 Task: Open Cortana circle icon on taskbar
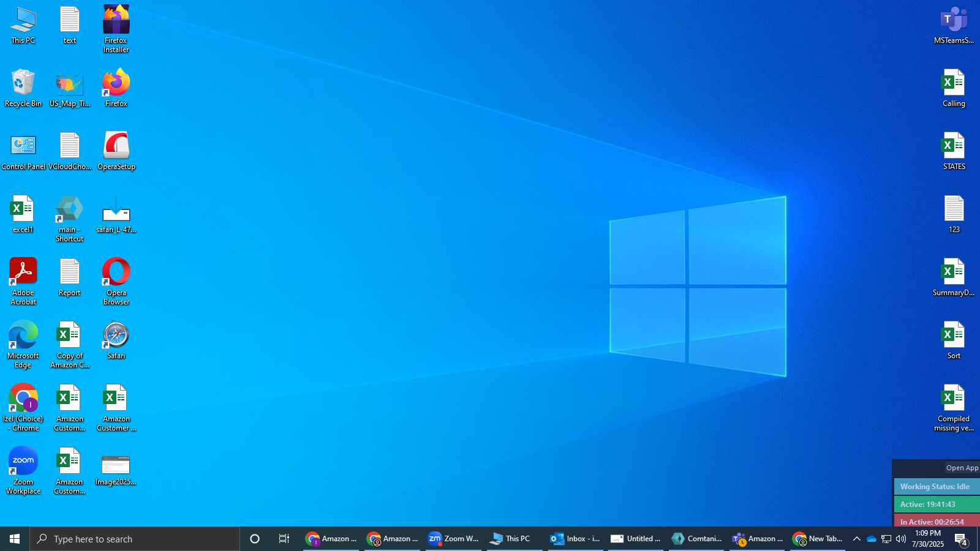(x=255, y=539)
